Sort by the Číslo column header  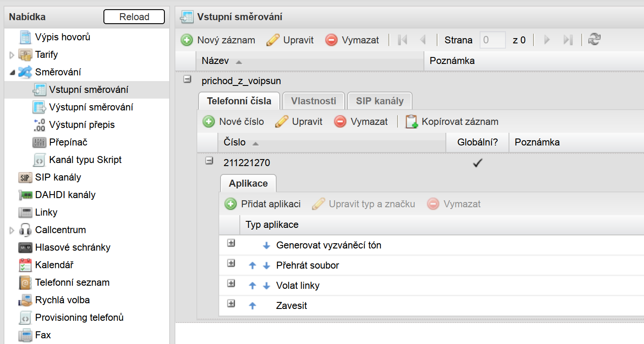click(332, 142)
